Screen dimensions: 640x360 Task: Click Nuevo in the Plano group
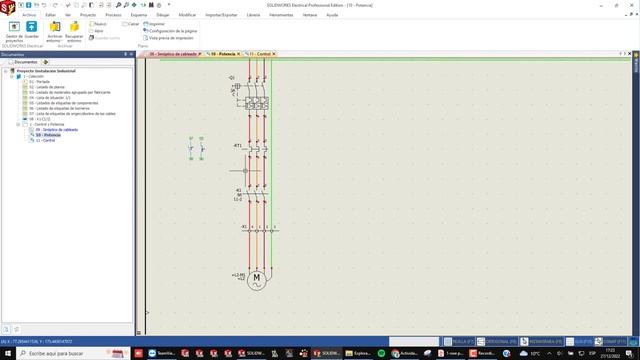tap(98, 24)
